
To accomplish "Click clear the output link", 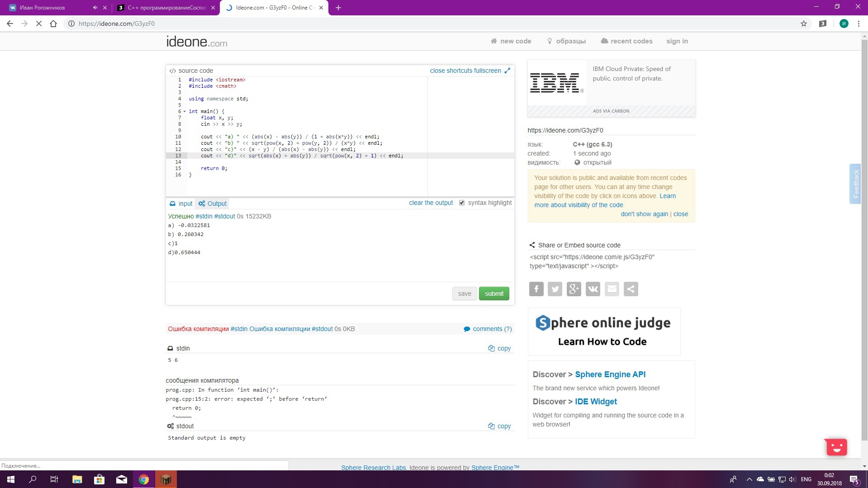I will click(x=431, y=203).
